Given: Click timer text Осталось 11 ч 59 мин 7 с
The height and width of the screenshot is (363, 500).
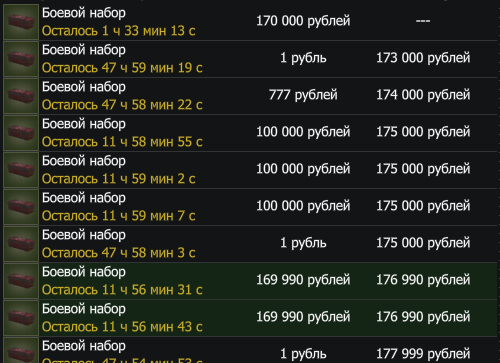Looking at the screenshot, I should click(x=119, y=216).
